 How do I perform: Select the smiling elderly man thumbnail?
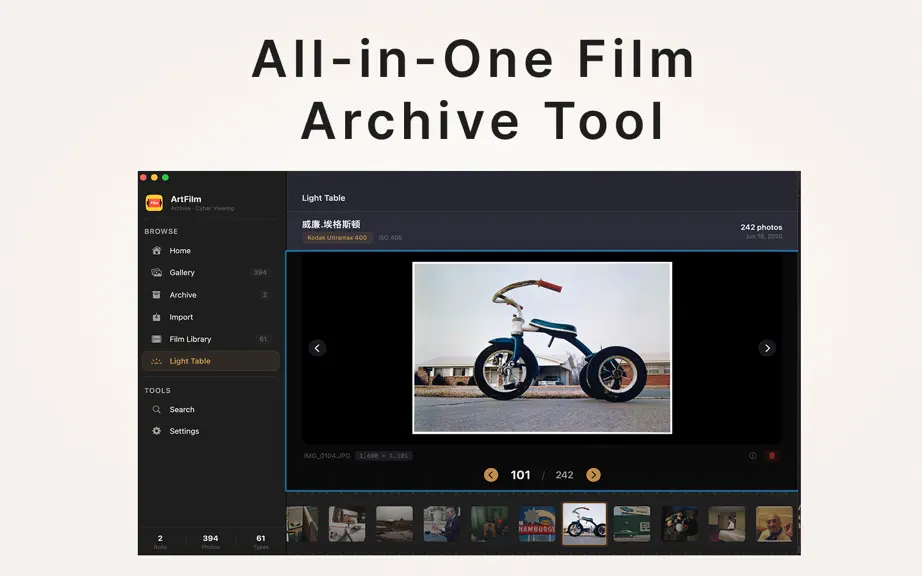(x=774, y=524)
